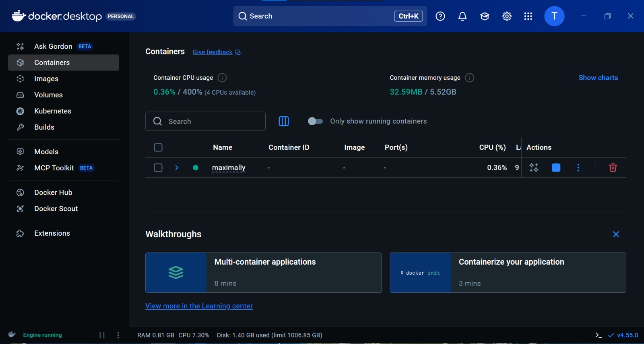
Task: Select Containers in the sidebar
Action: 64,62
